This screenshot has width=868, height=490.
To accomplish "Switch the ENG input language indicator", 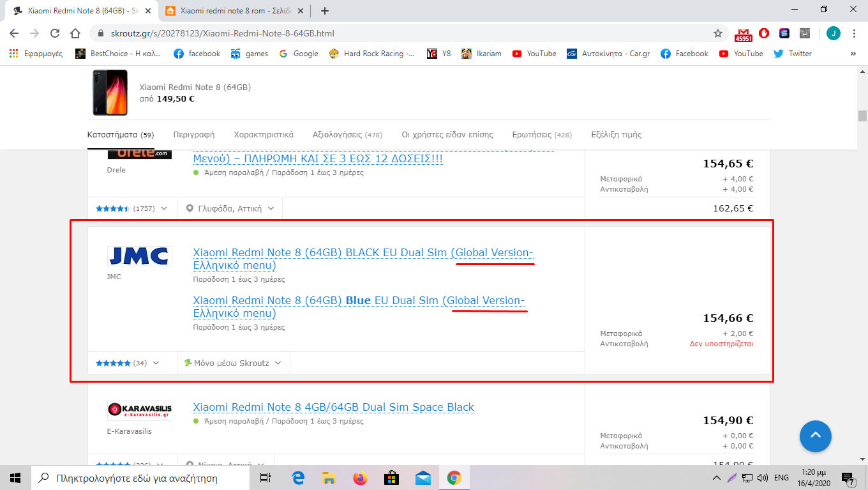I will [x=781, y=477].
